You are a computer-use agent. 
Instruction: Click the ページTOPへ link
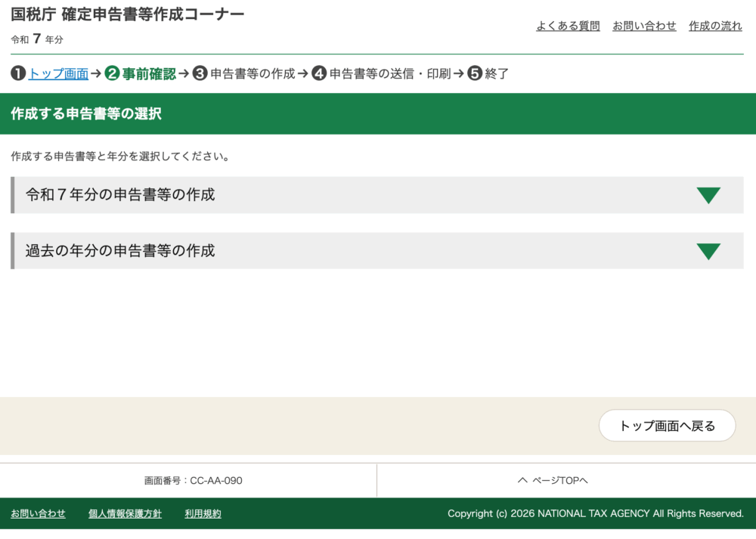point(561,481)
